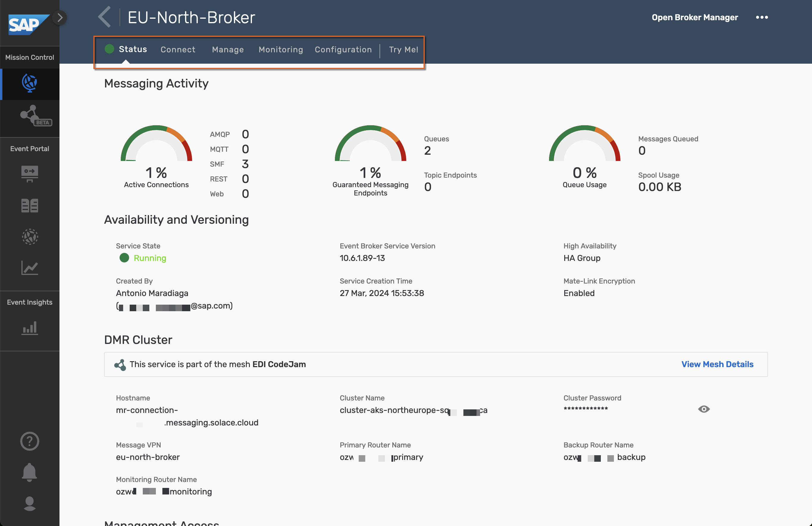The width and height of the screenshot is (812, 526).
Task: Open Runtime Event Manager icon
Action: (x=30, y=237)
